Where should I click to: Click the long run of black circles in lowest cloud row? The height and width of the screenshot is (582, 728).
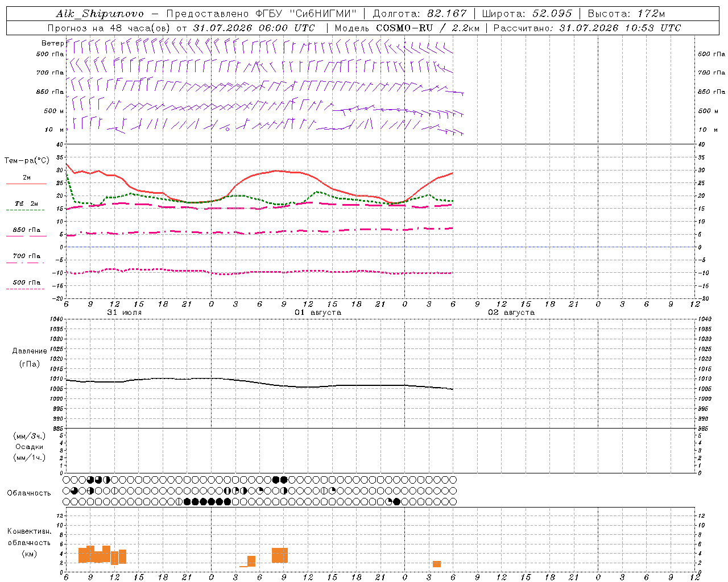click(x=208, y=502)
